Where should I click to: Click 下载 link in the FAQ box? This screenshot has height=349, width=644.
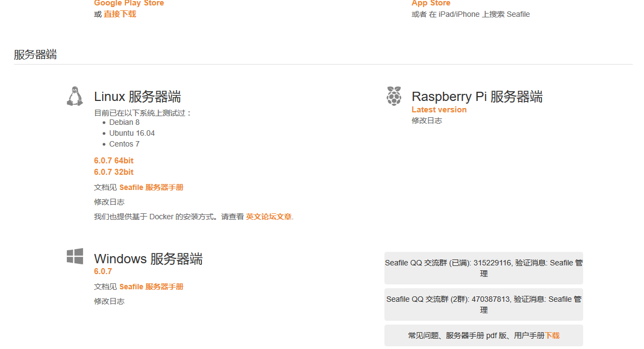tap(552, 336)
